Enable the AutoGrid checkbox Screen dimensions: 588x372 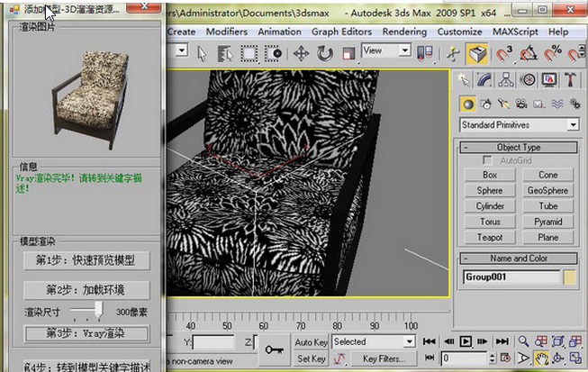tap(488, 160)
